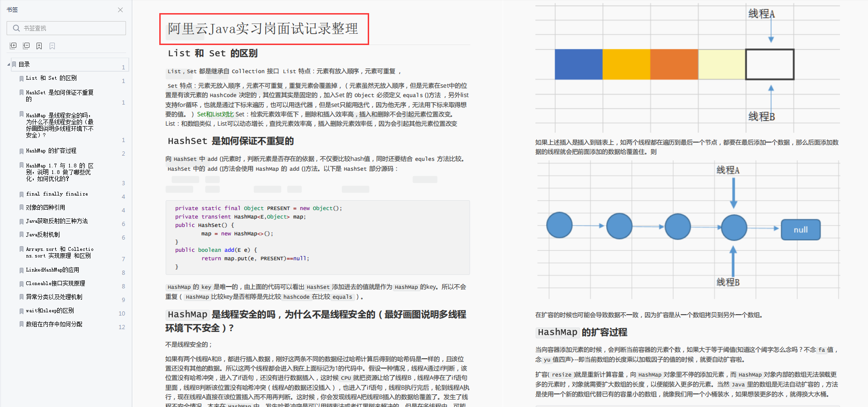
Task: Expand all bookmarks with the plus icon
Action: (13, 46)
